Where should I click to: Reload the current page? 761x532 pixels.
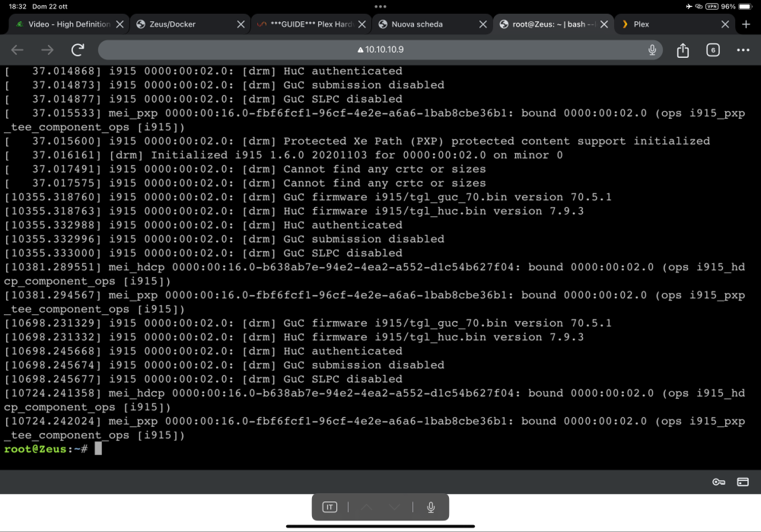[78, 49]
